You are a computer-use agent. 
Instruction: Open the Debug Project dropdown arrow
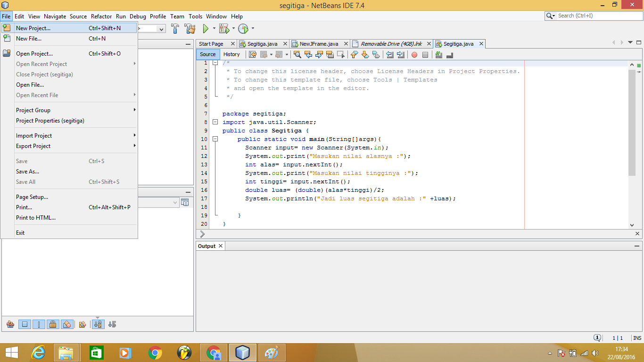tap(233, 29)
